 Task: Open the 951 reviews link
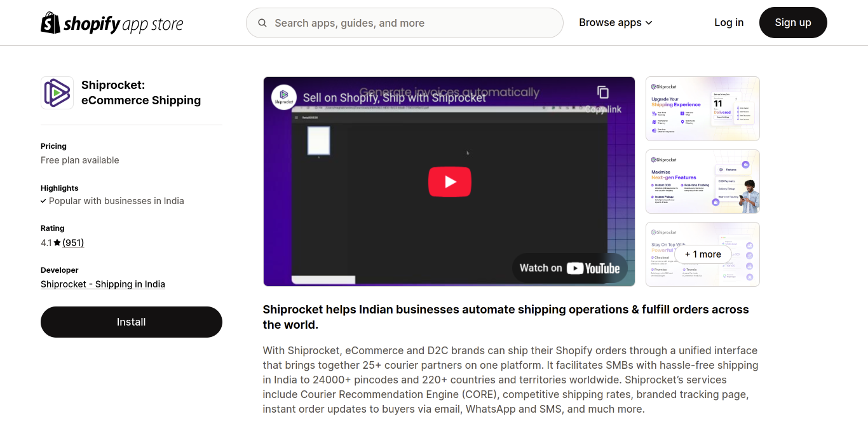coord(73,242)
